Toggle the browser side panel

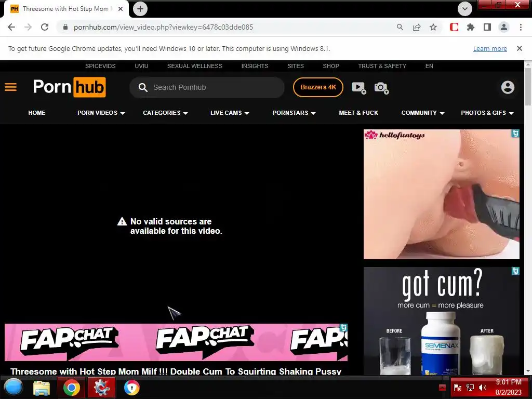point(487,27)
